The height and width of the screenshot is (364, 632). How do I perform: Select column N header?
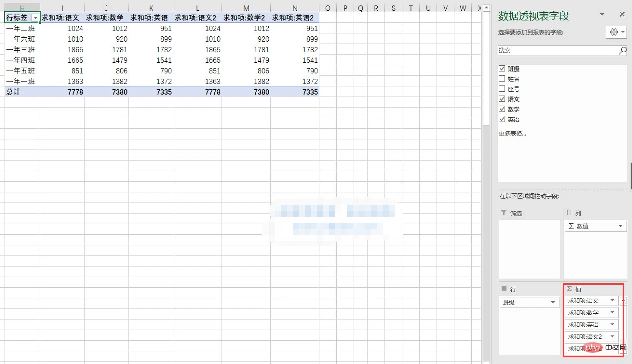295,8
